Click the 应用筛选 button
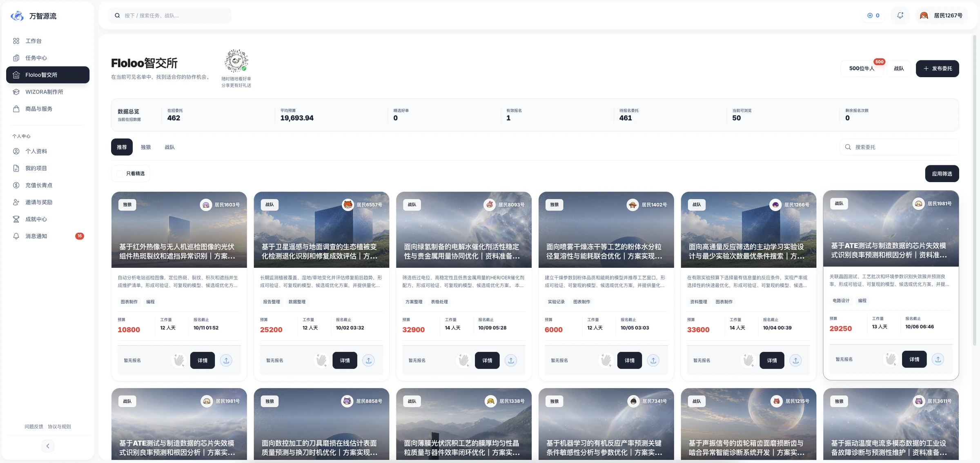The image size is (980, 463). 942,174
